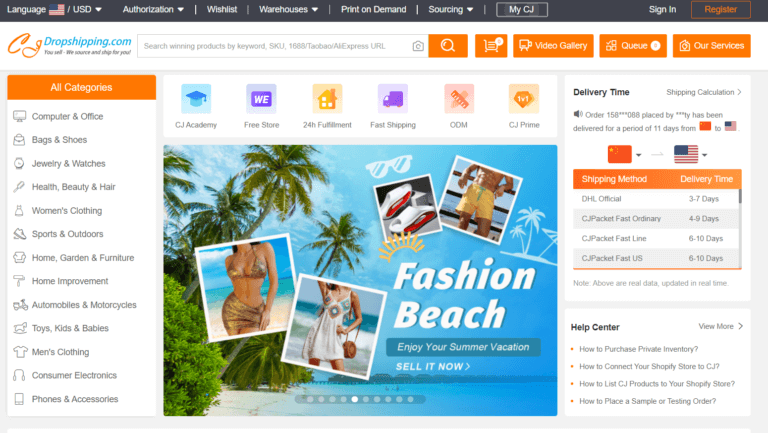
Task: Open CJ Academy icon
Action: (x=196, y=98)
